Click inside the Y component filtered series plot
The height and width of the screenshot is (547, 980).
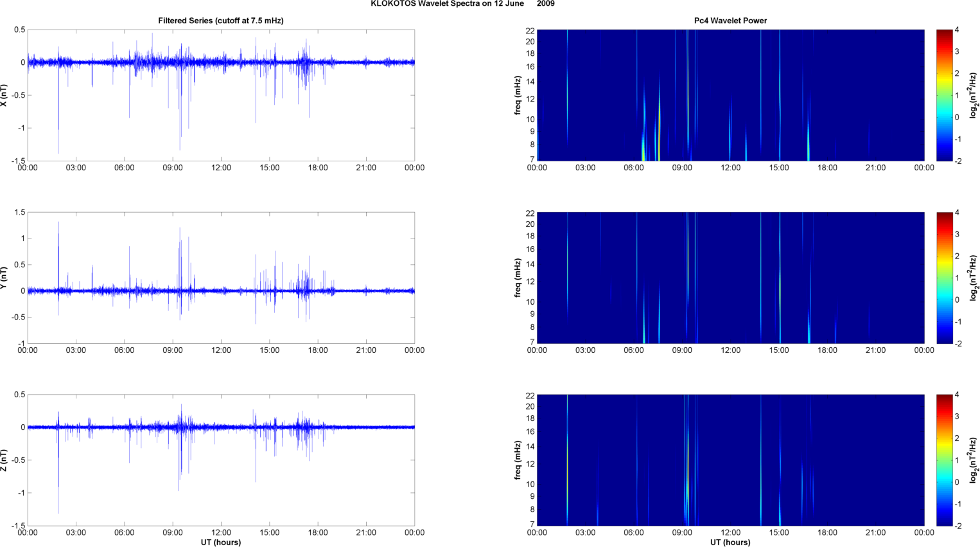[x=221, y=278]
